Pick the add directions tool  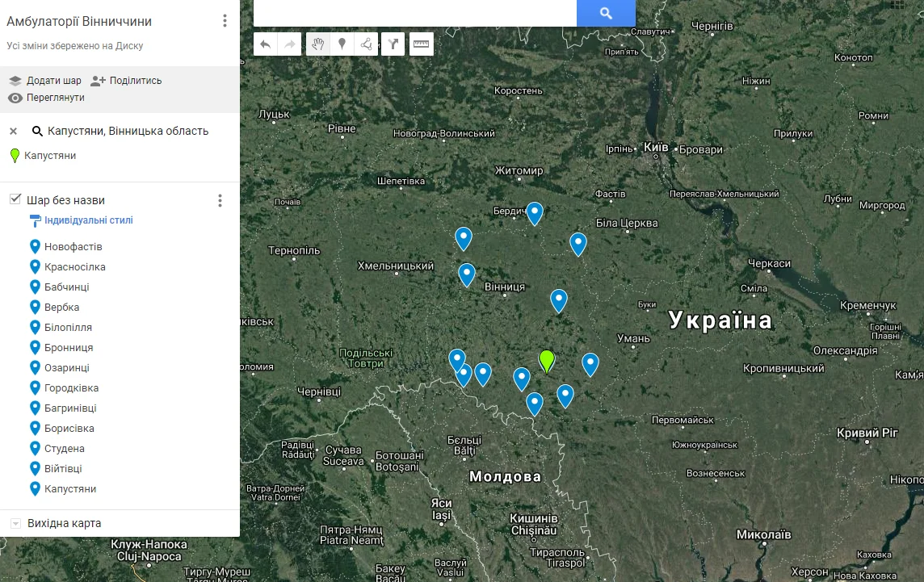(x=393, y=44)
